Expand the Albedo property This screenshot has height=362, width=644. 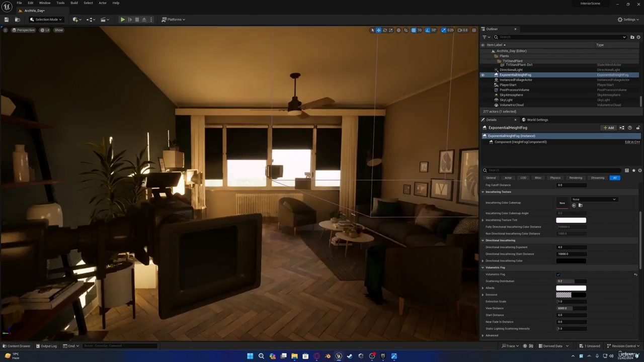[483, 288]
